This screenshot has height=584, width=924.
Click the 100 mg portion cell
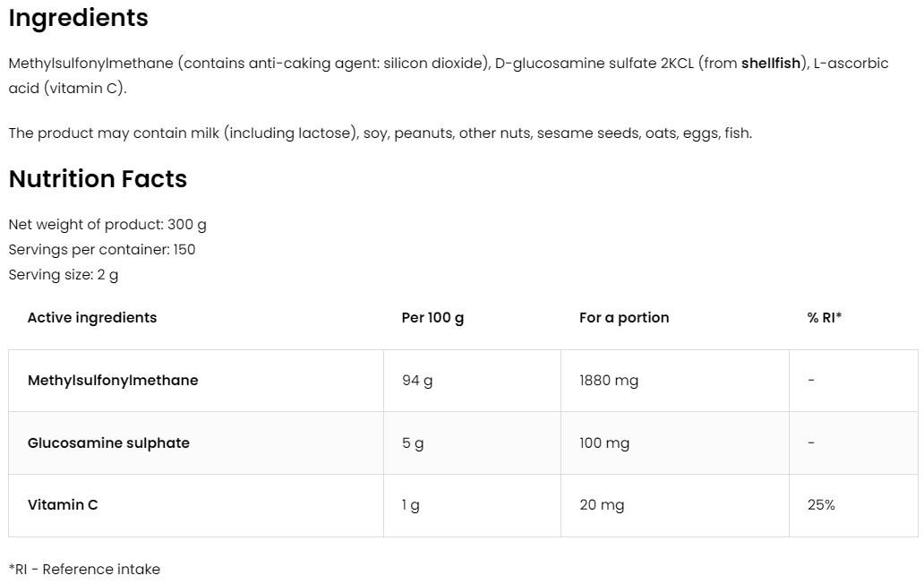(x=604, y=443)
